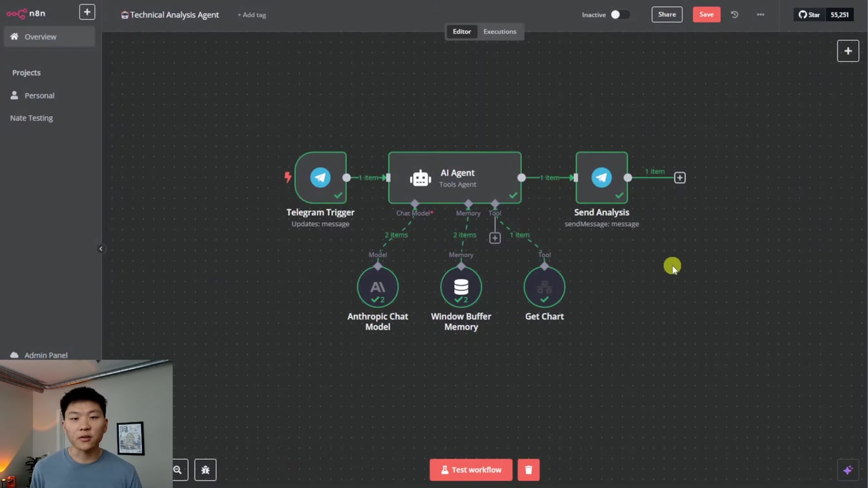
Task: Click the Memory diamond connector on AI Agent
Action: click(x=468, y=204)
